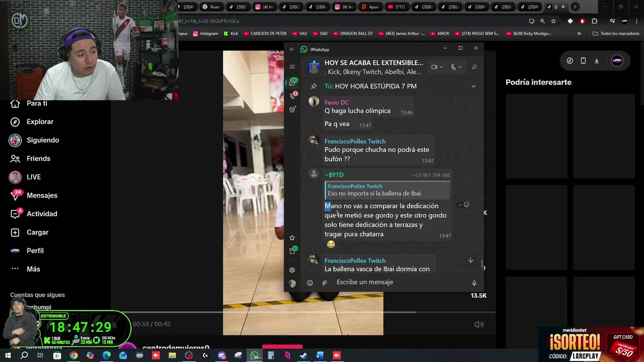Open emoji picker in message box

coord(310,283)
